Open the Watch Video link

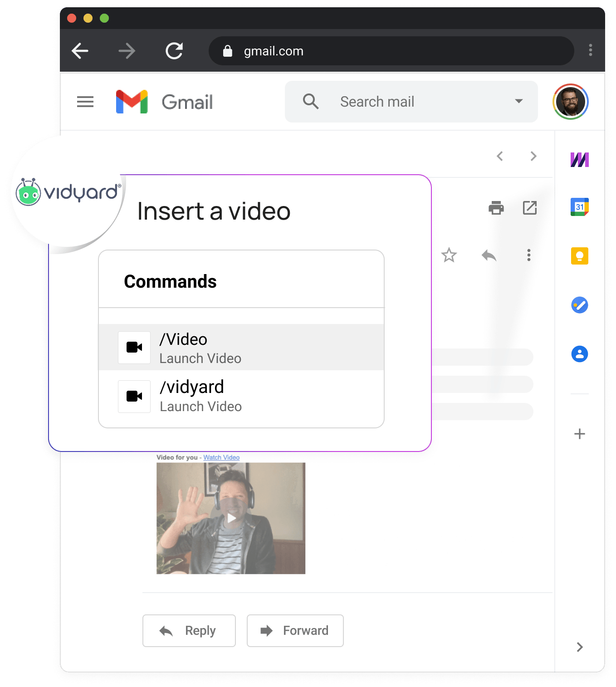pyautogui.click(x=221, y=457)
